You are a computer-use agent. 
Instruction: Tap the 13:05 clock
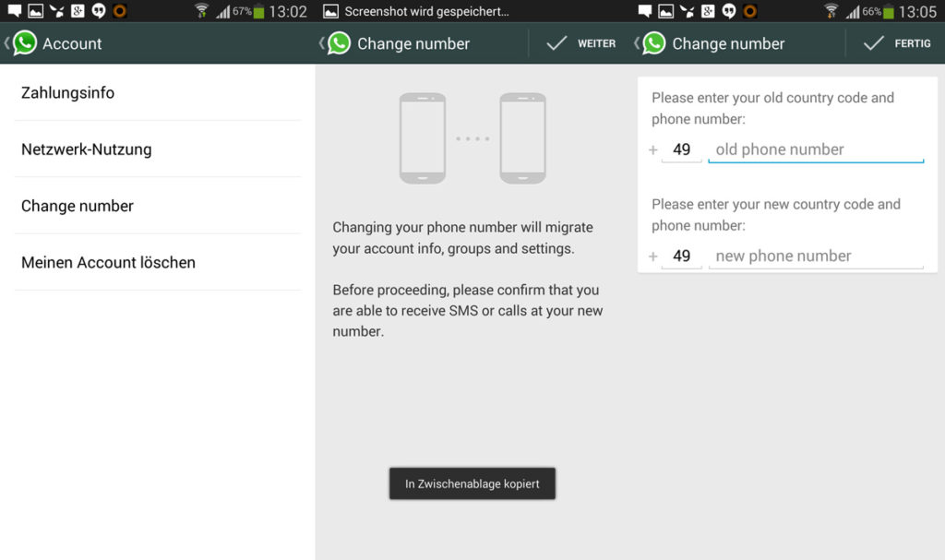pos(918,11)
